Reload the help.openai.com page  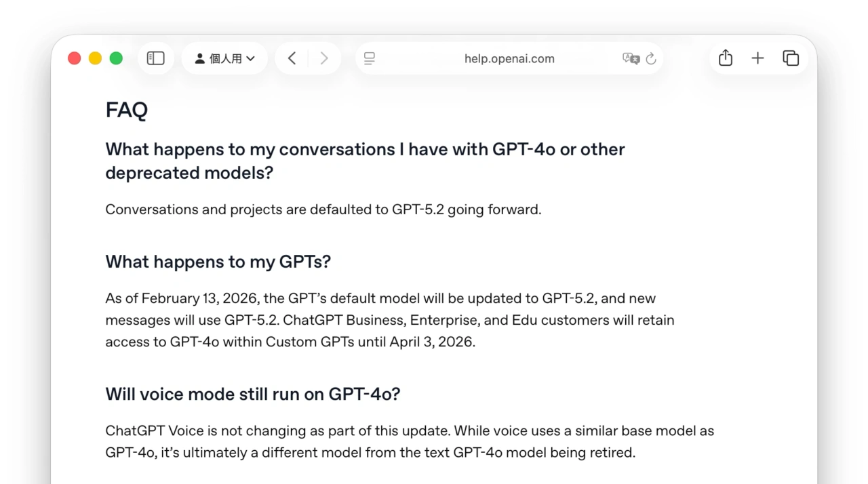click(x=651, y=58)
